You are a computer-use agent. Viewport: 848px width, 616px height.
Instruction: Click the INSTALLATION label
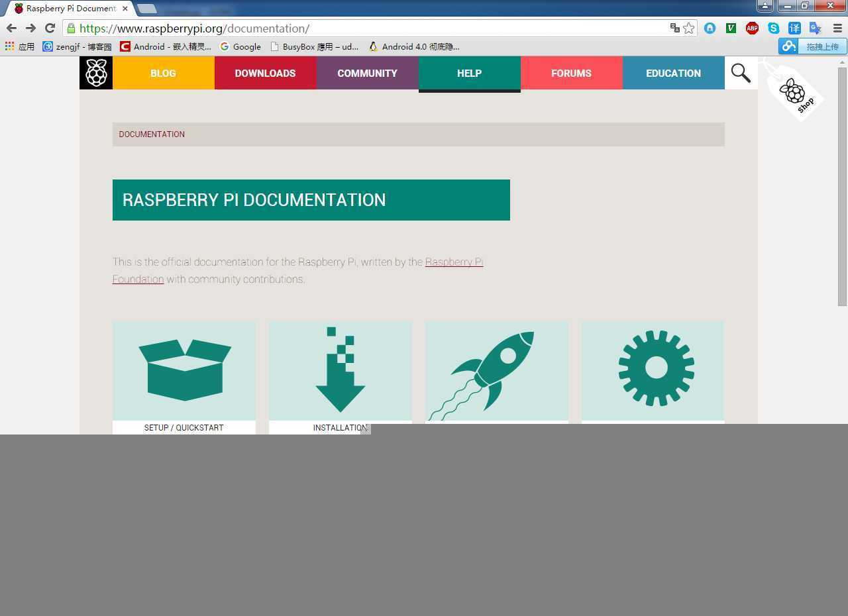(x=340, y=428)
